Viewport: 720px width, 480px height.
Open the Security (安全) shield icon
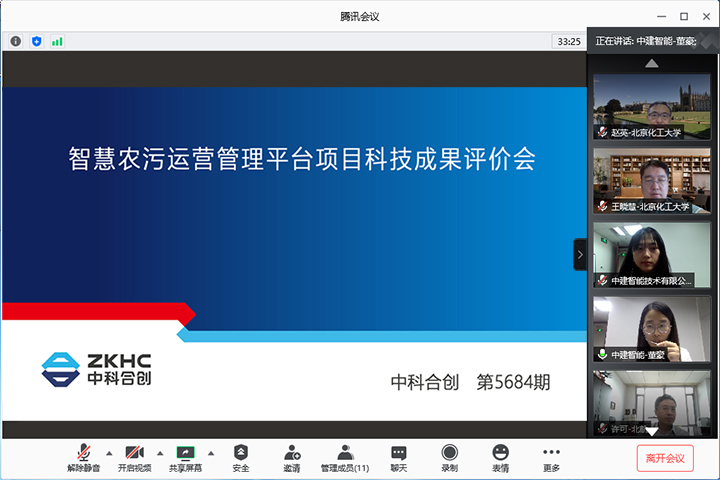tap(240, 453)
